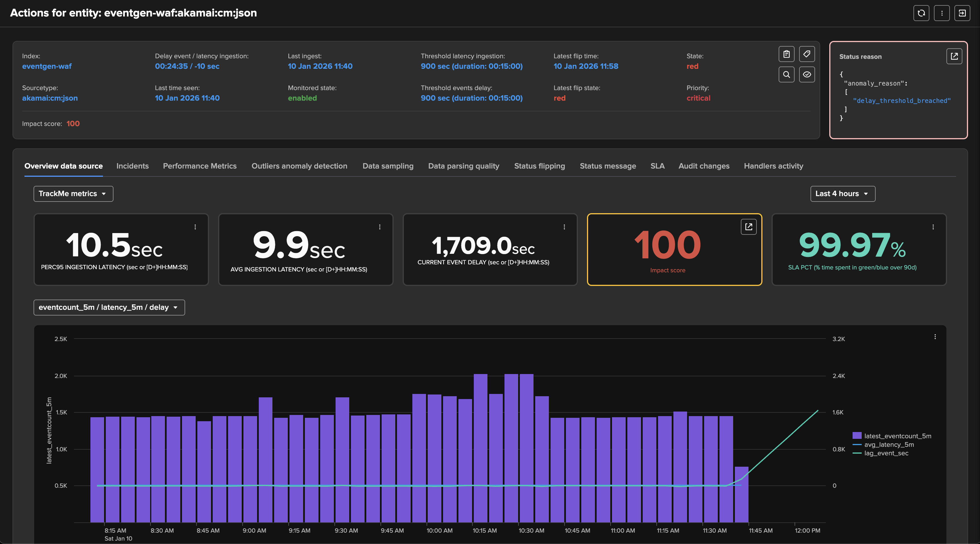Click the eventgen-waf index link
980x544 pixels.
point(47,66)
